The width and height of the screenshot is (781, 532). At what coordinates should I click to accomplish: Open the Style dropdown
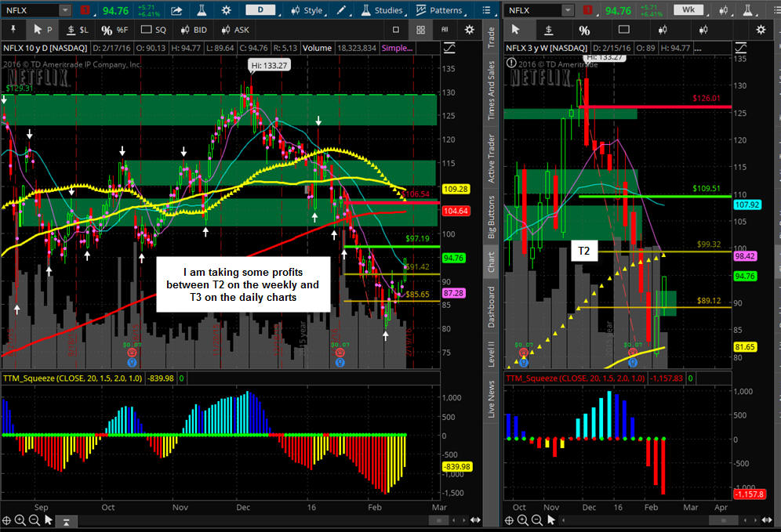(x=307, y=10)
